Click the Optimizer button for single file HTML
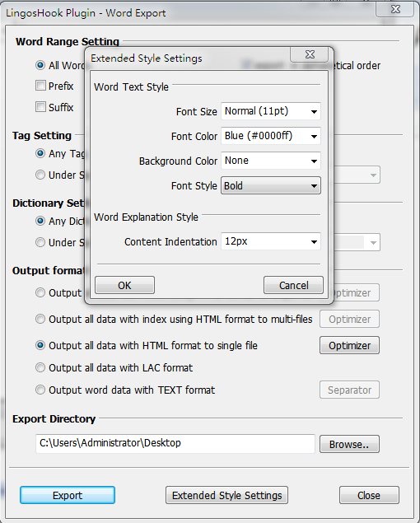The image size is (420, 523). 349,345
